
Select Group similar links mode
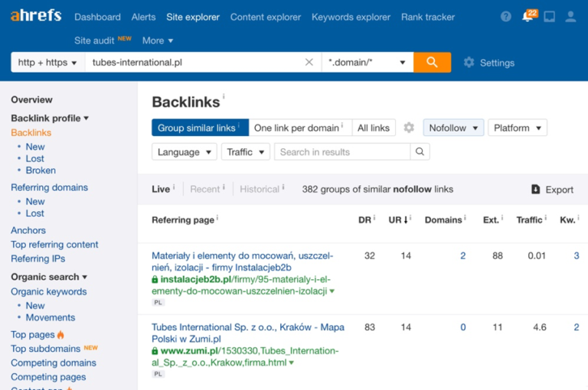point(201,128)
